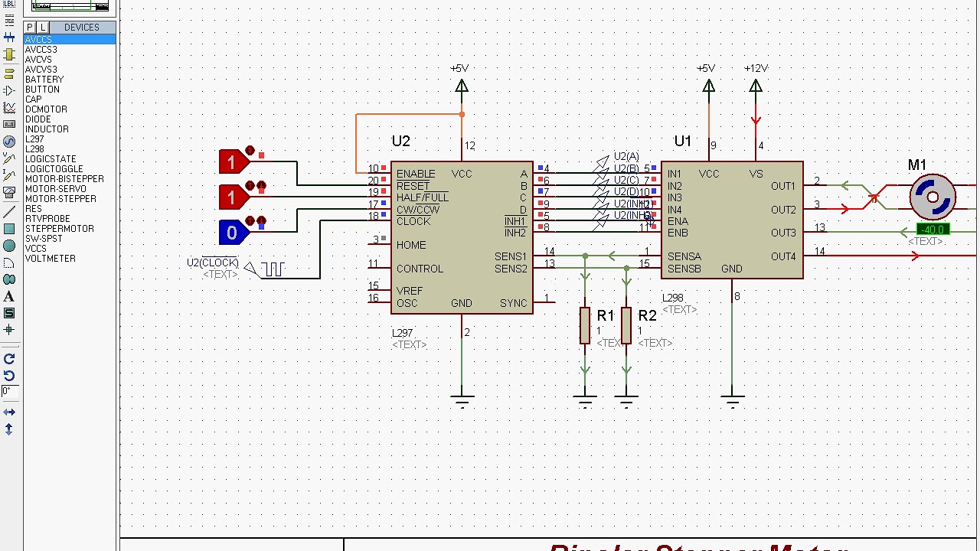Click the U2(A) voltage probe label
Screen dimensions: 980x551
(x=626, y=157)
